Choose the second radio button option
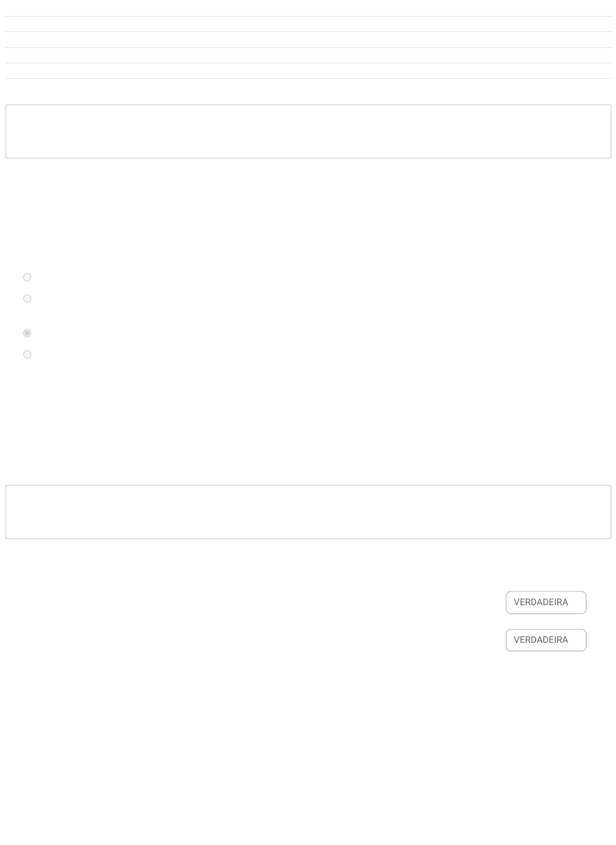Viewport: 616px width, 845px height. tap(27, 299)
